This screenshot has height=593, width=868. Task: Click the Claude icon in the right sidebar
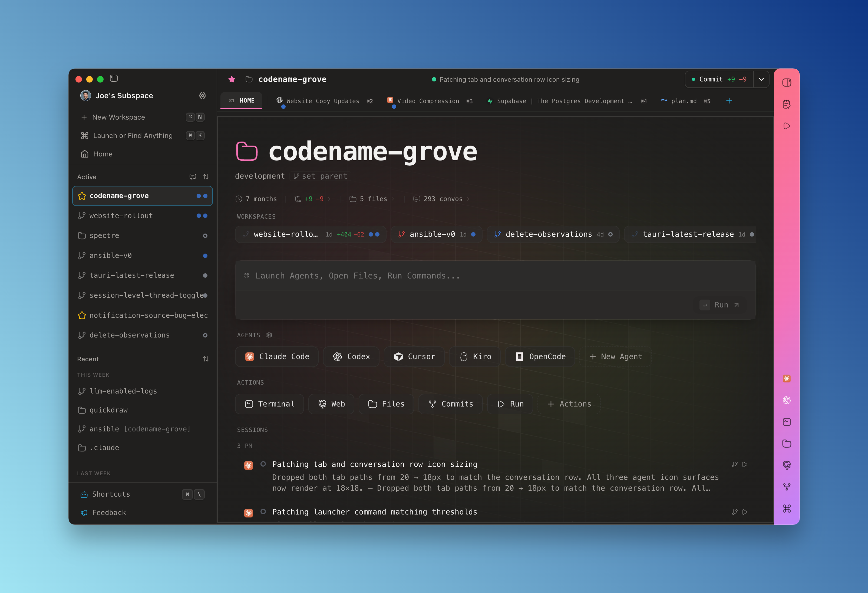point(787,379)
